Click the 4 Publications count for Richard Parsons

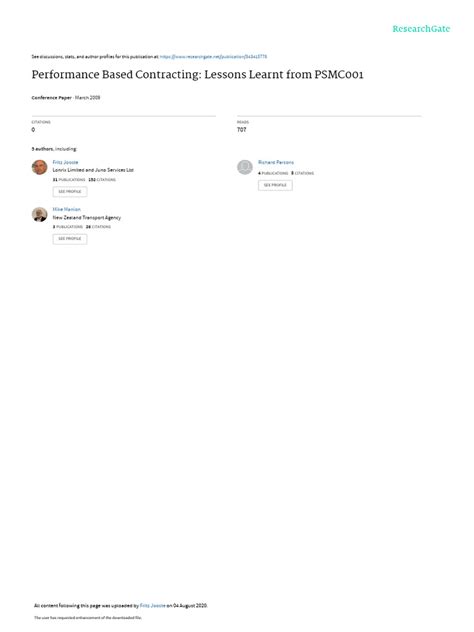click(273, 173)
